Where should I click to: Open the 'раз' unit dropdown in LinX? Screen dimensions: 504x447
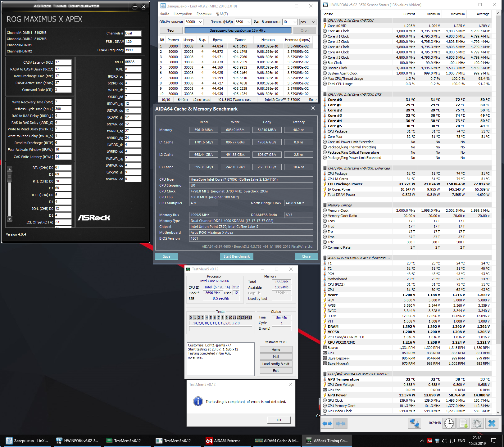click(x=308, y=22)
